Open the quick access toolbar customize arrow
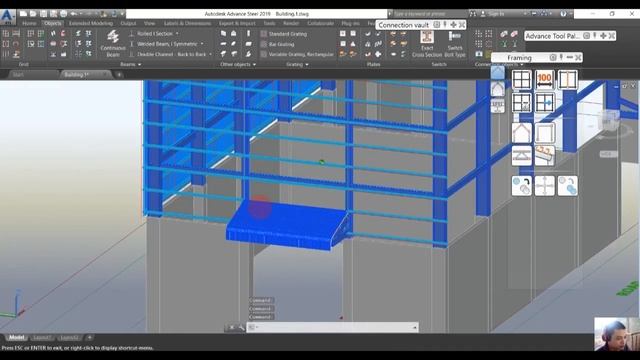 pyautogui.click(x=122, y=14)
